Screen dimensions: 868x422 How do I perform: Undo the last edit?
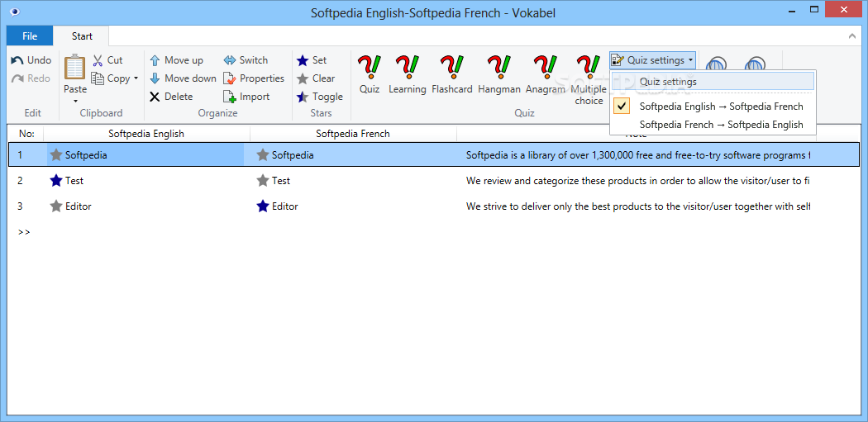pos(31,59)
